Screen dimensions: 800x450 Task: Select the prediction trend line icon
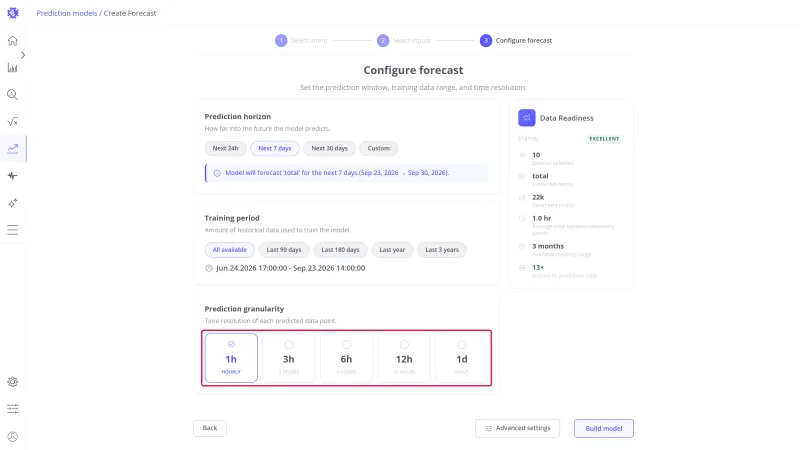click(x=13, y=148)
